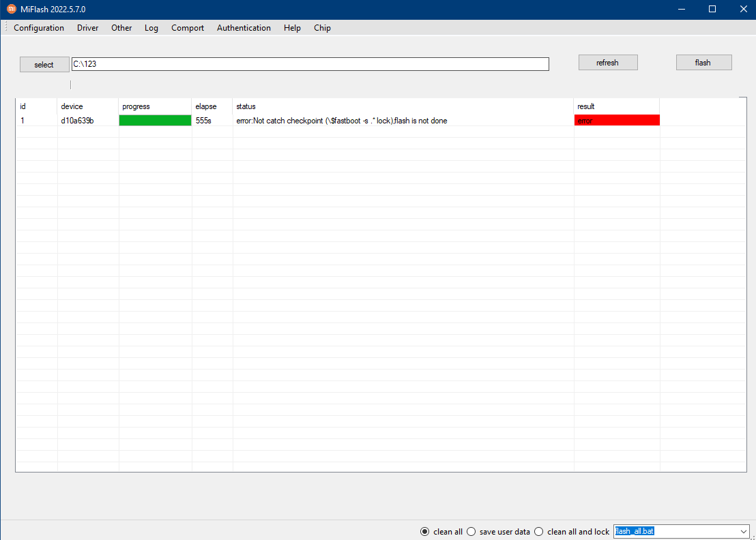This screenshot has width=756, height=540.
Task: Click the checkpoint error status message
Action: (x=341, y=121)
